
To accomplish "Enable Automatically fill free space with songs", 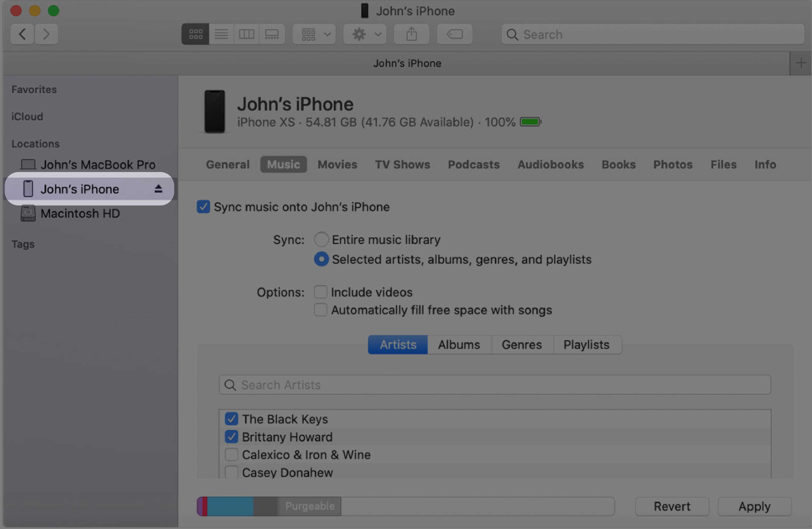I will pos(320,310).
